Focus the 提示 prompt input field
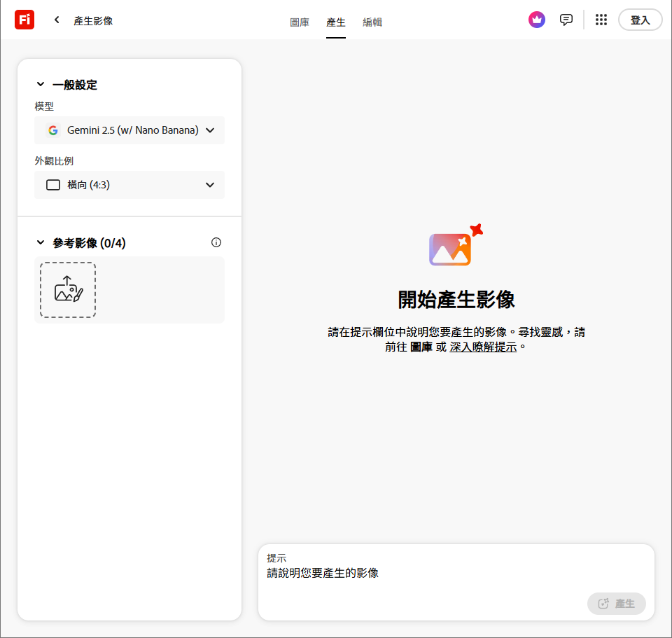This screenshot has width=672, height=638. coord(456,573)
